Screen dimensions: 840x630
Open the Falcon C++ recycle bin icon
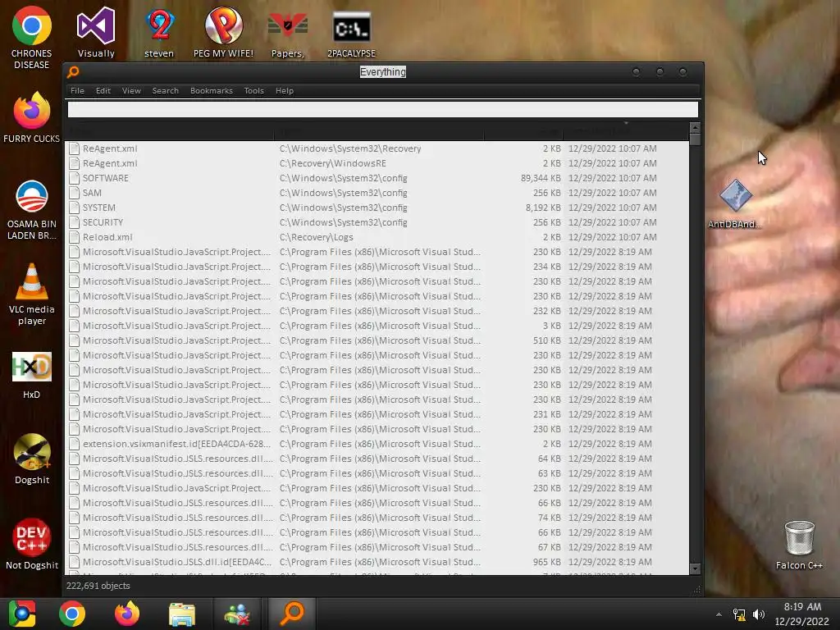click(799, 545)
